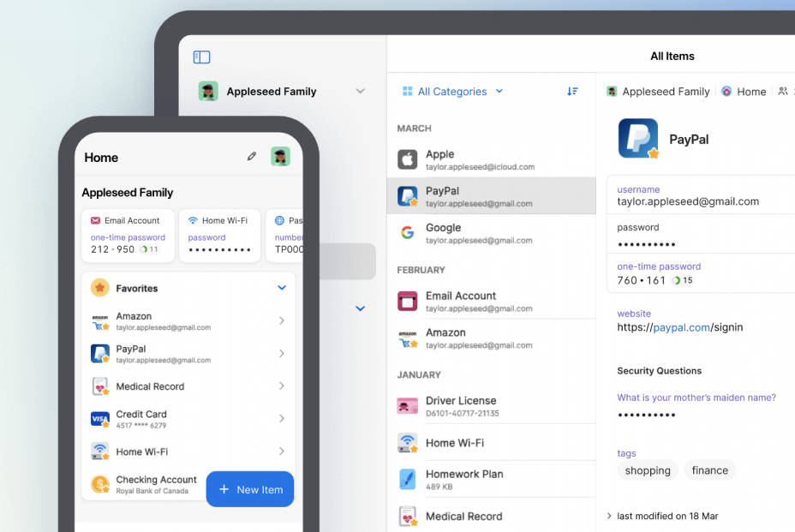Screen dimensions: 795x532
Task: Open the profile avatar on mobile Home
Action: pyautogui.click(x=280, y=157)
